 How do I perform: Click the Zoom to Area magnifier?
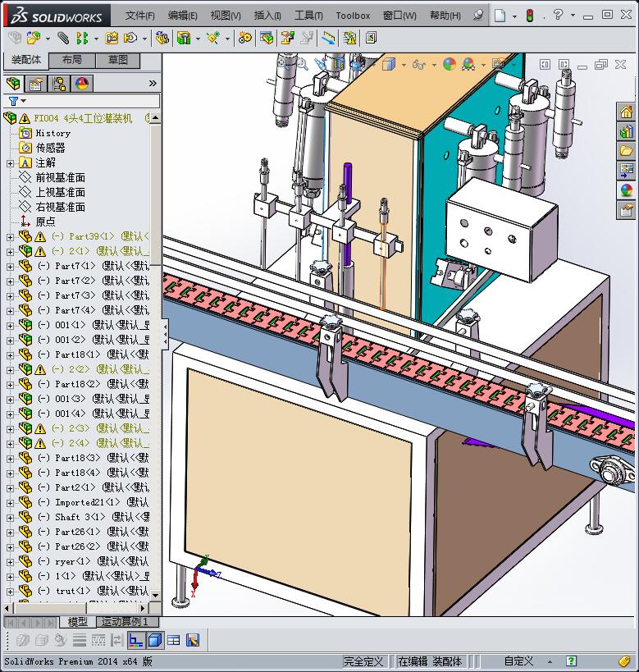click(x=302, y=64)
